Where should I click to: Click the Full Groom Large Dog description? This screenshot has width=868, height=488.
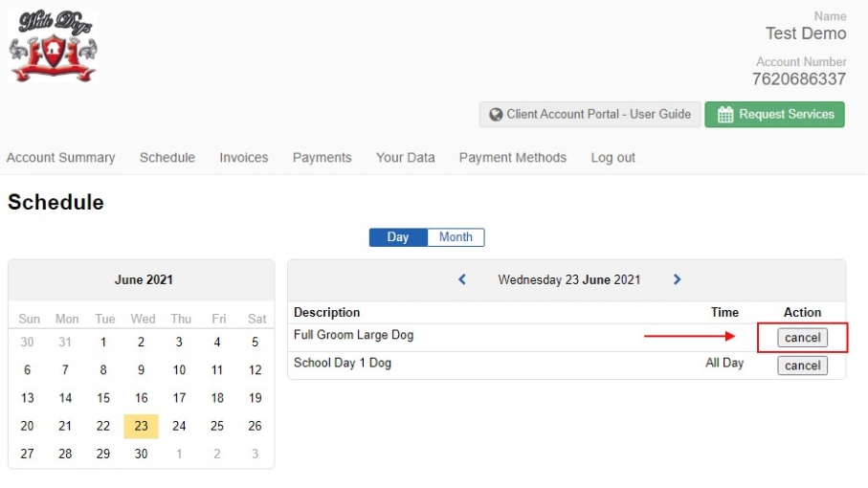[x=354, y=335]
